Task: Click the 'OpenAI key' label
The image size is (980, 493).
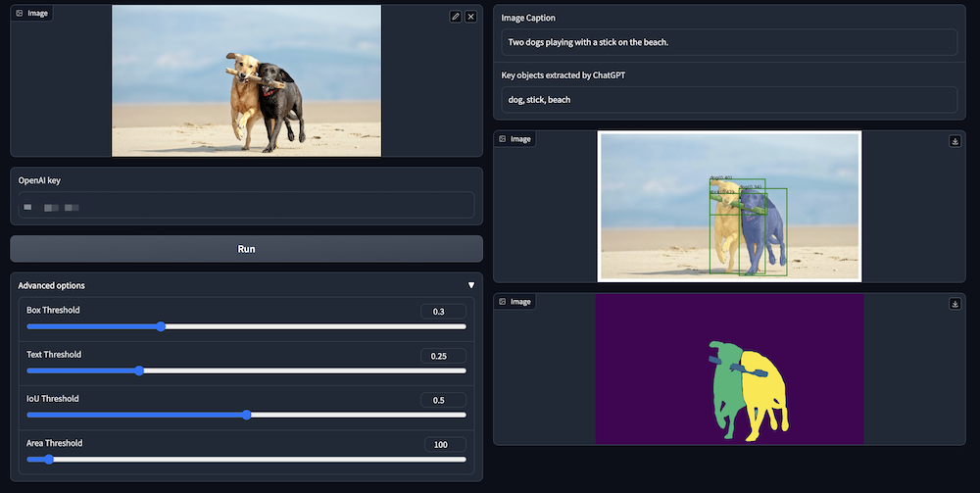Action: tap(39, 180)
